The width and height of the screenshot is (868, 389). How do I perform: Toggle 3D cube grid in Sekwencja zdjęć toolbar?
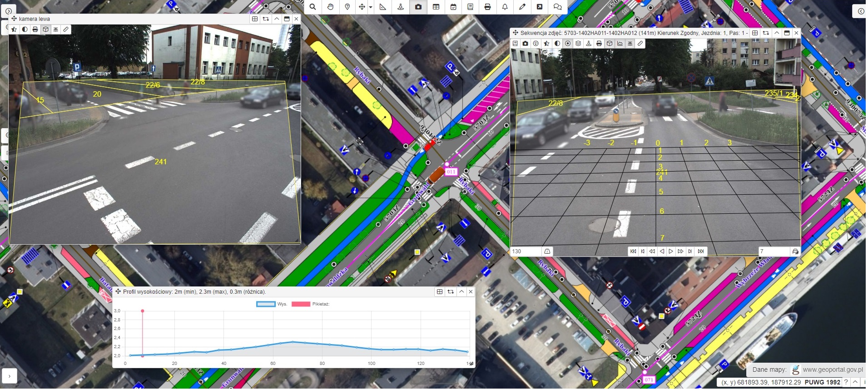point(610,43)
